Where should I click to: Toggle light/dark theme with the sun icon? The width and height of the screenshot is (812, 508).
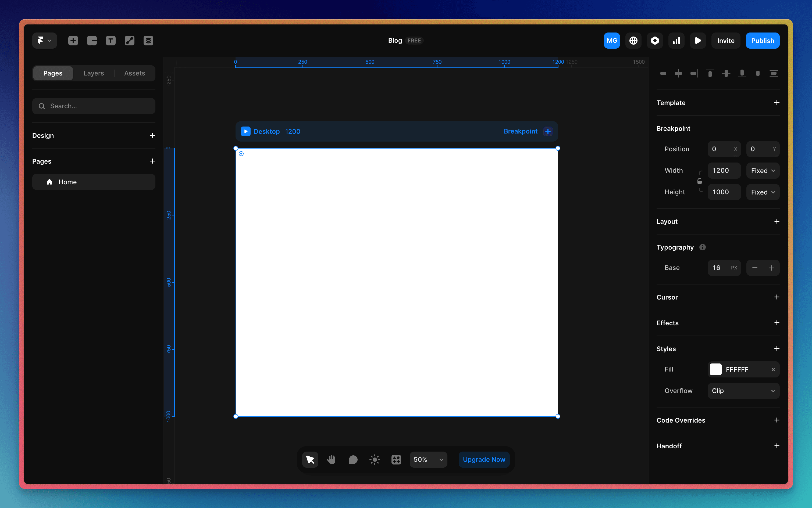click(x=375, y=459)
